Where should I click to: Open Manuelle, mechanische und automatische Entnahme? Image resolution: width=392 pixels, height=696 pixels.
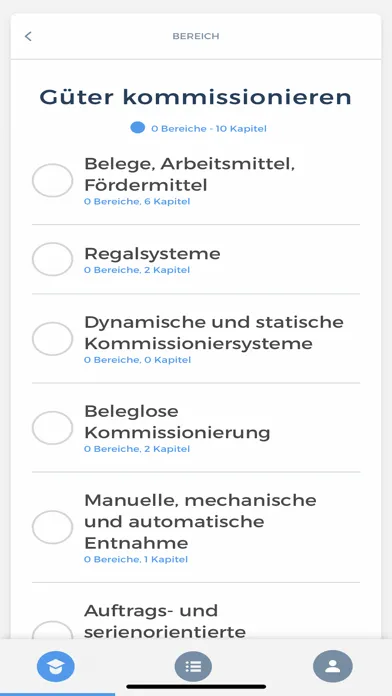[196, 527]
